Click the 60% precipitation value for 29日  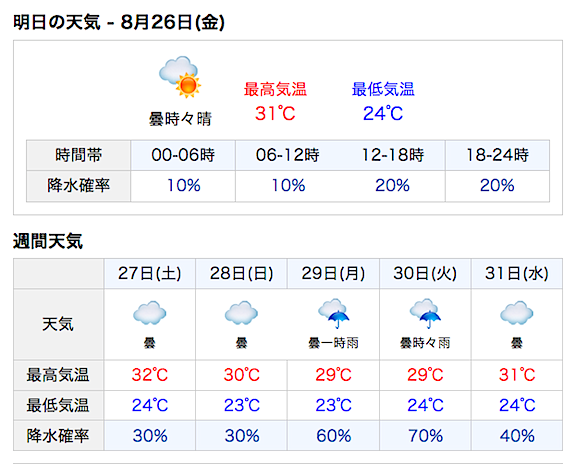[x=334, y=436]
